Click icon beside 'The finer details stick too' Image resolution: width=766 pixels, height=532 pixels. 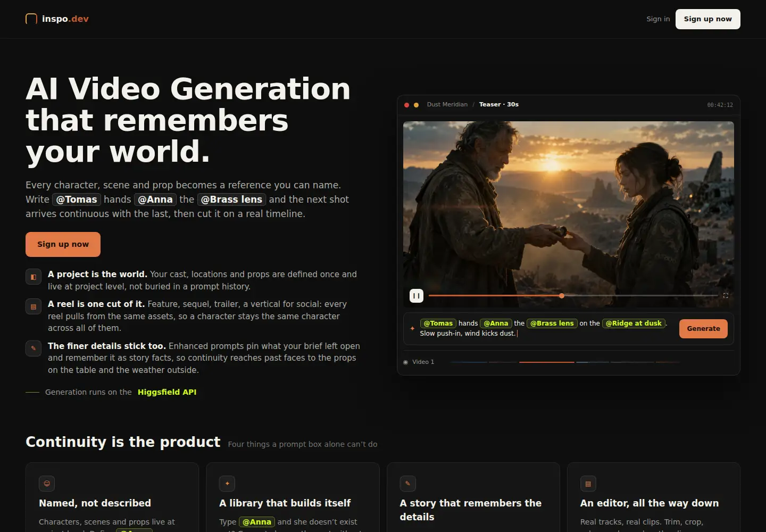point(34,348)
